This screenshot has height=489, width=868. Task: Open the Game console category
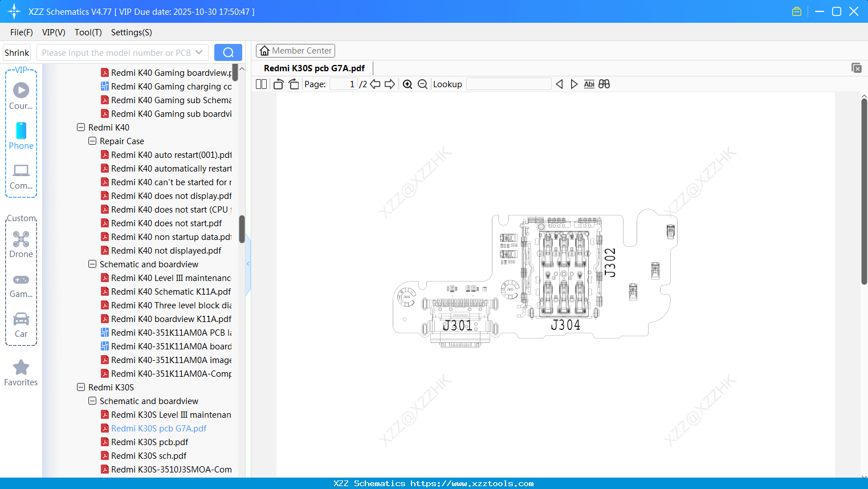click(x=21, y=286)
